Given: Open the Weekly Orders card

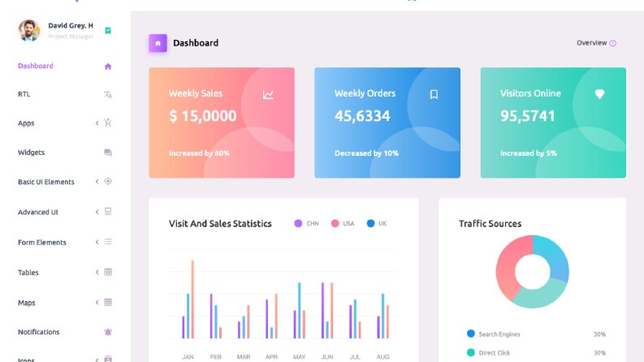Looking at the screenshot, I should click(x=387, y=123).
